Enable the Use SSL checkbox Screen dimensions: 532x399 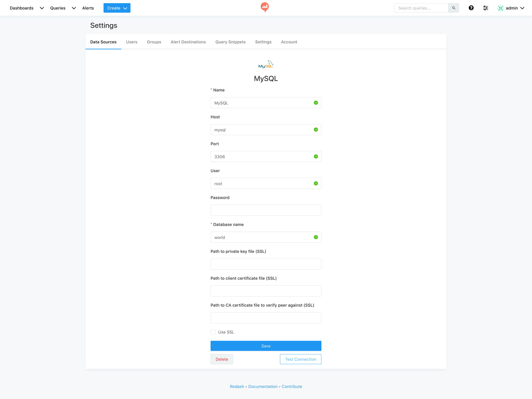tap(213, 332)
